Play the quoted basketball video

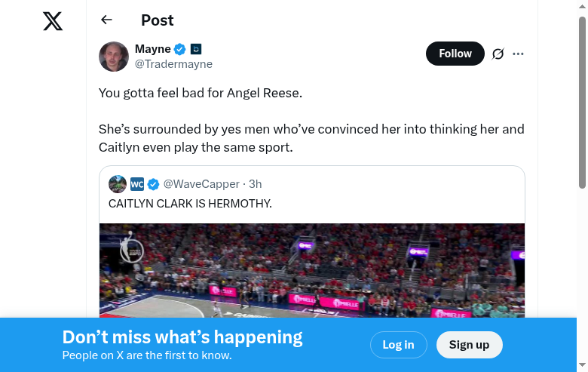pyautogui.click(x=312, y=270)
